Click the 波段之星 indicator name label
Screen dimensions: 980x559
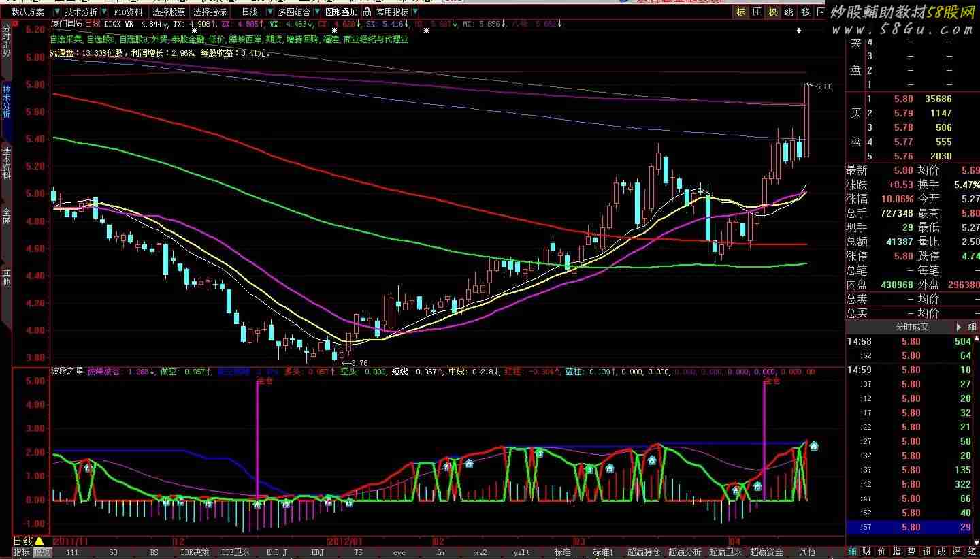[67, 372]
